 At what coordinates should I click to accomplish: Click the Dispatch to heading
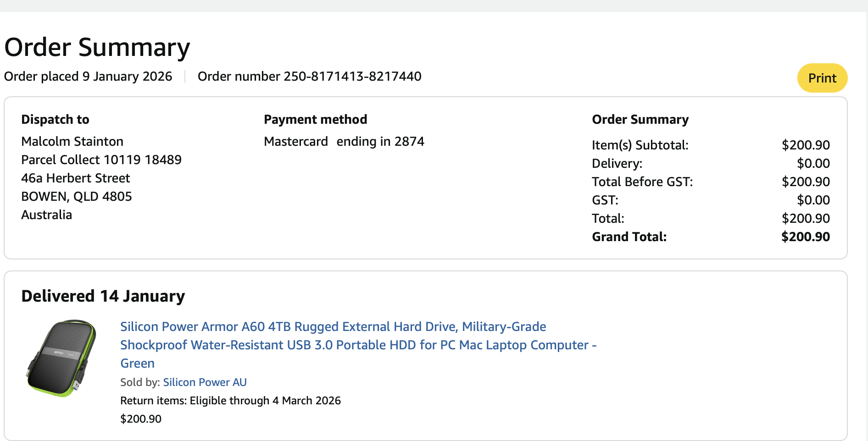pos(55,119)
